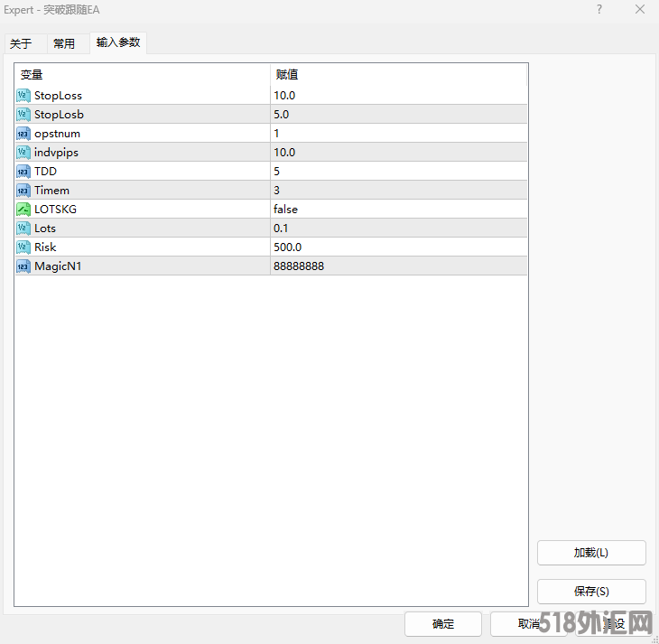Click the integer icon beside opstnum
Screen dimensions: 659x644
23,134
